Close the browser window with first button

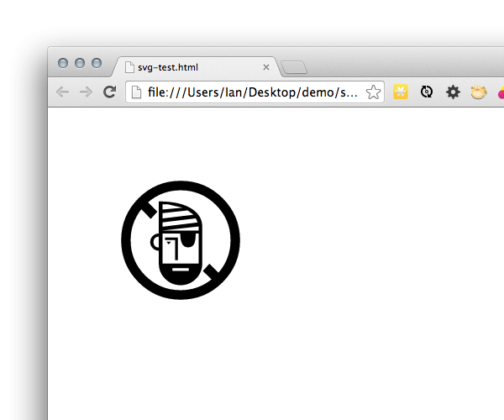[63, 63]
